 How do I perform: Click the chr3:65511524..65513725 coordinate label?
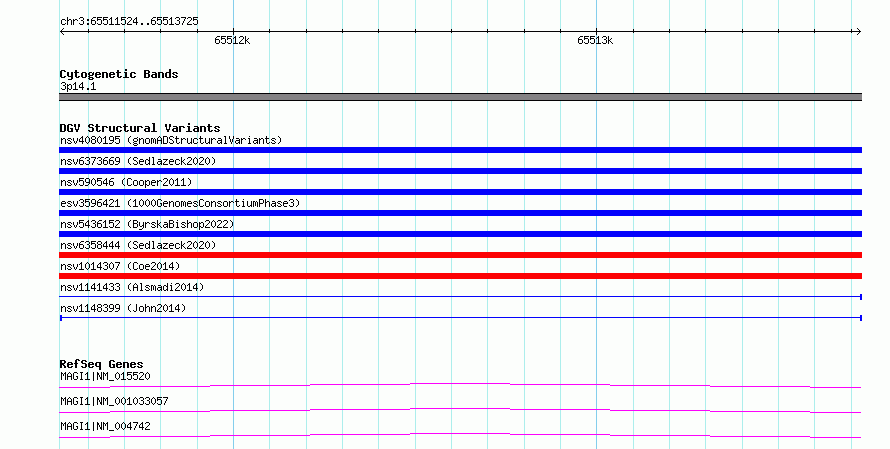tap(129, 21)
